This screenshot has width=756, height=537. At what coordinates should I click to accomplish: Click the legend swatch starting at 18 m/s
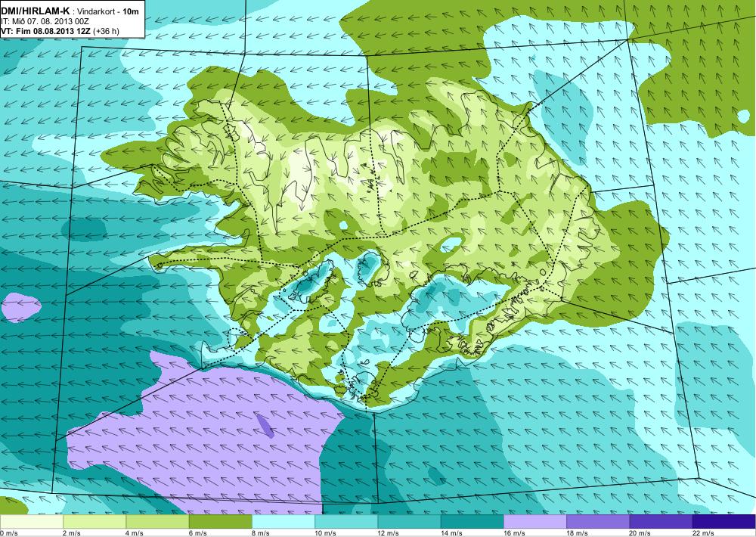coord(598,522)
